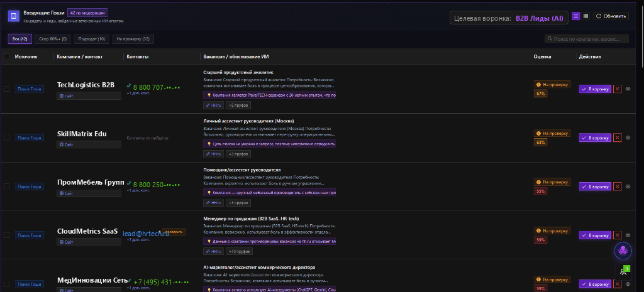Open the octopus assistant chat bubble
Screen dimensions: 644x292
[623, 251]
